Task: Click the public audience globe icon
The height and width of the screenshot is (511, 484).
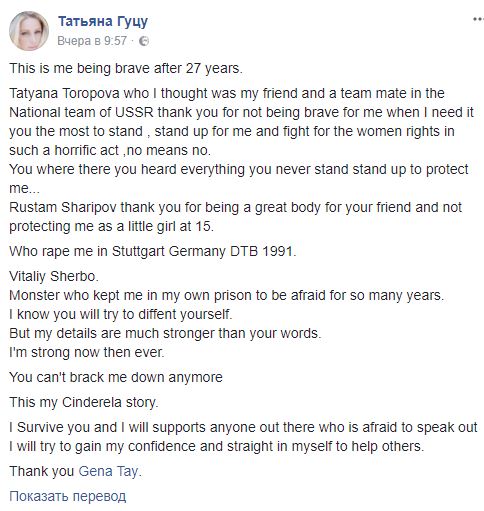Action: 144,41
